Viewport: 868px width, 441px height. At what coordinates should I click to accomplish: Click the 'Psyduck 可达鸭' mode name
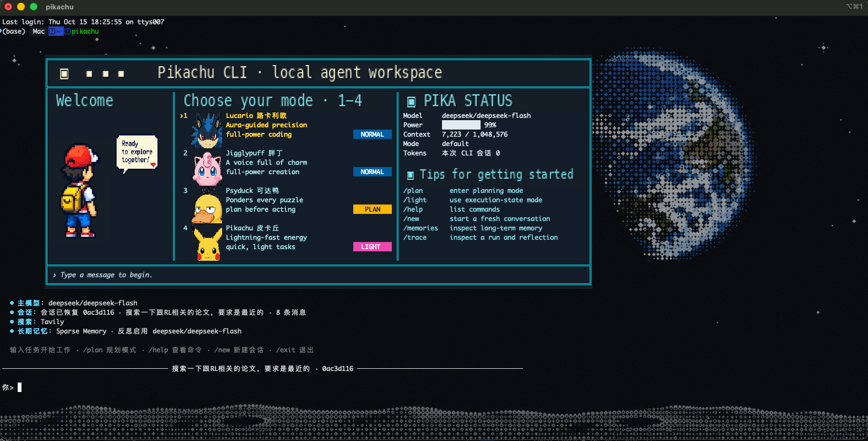pos(252,191)
